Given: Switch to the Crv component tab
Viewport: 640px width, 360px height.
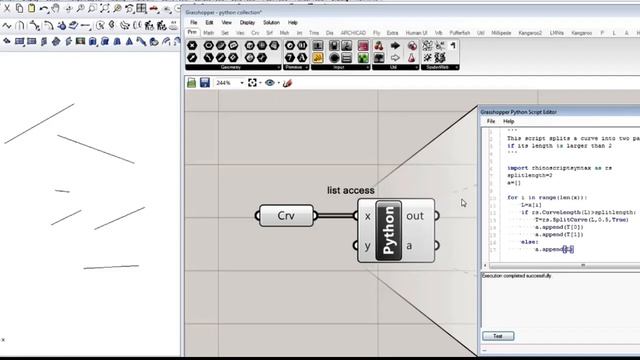Looking at the screenshot, I should [x=255, y=33].
